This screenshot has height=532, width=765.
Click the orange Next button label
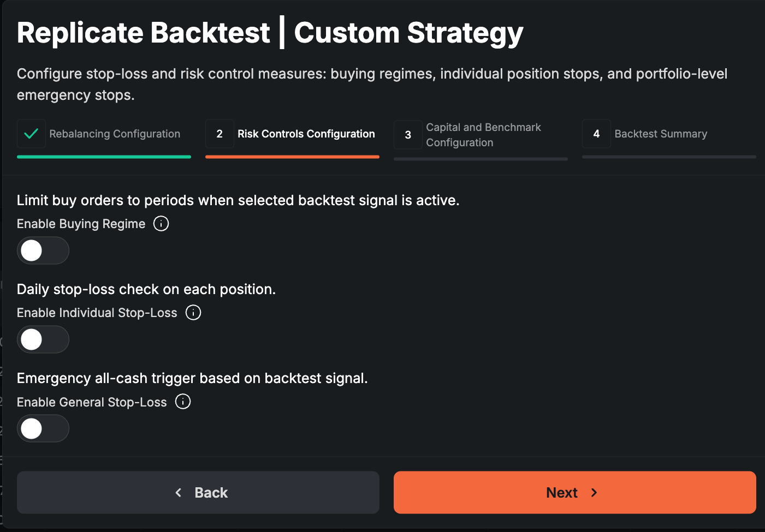(x=562, y=493)
